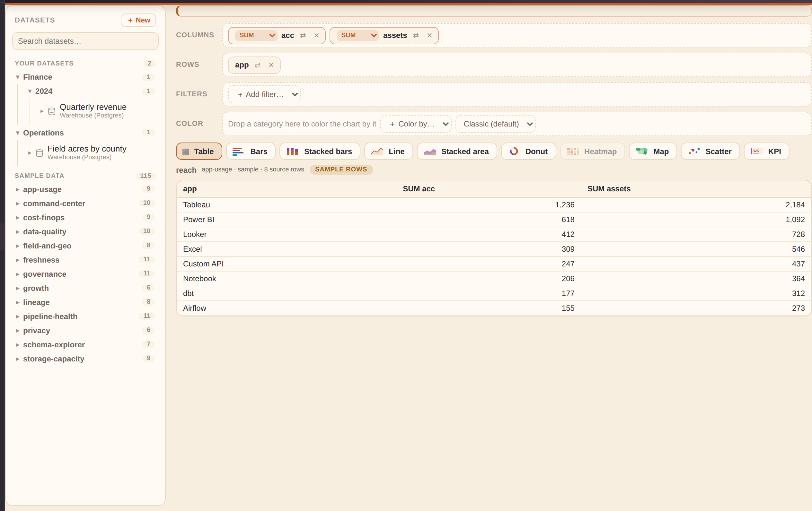Screen dimensions: 812x511
Task: Switch to Map chart type
Action: [x=653, y=152]
